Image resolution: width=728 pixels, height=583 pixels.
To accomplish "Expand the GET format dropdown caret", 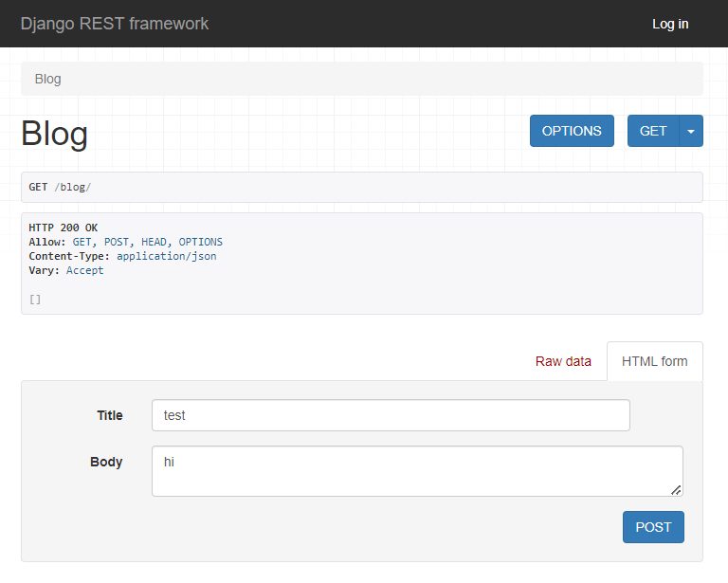I will 691,131.
